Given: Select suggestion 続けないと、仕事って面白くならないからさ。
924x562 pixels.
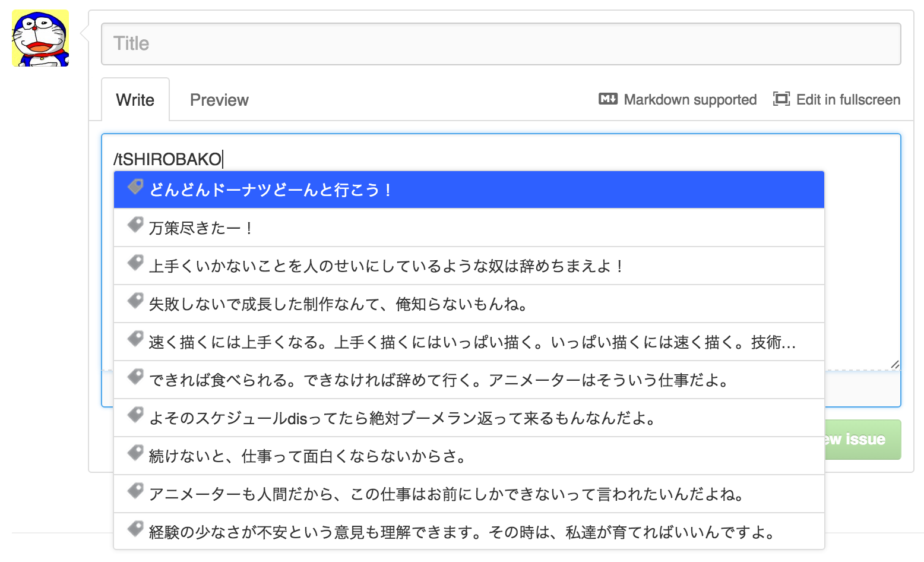Looking at the screenshot, I should pyautogui.click(x=469, y=456).
